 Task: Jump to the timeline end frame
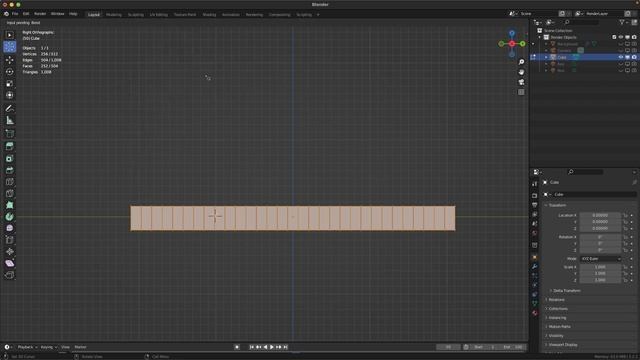click(286, 347)
